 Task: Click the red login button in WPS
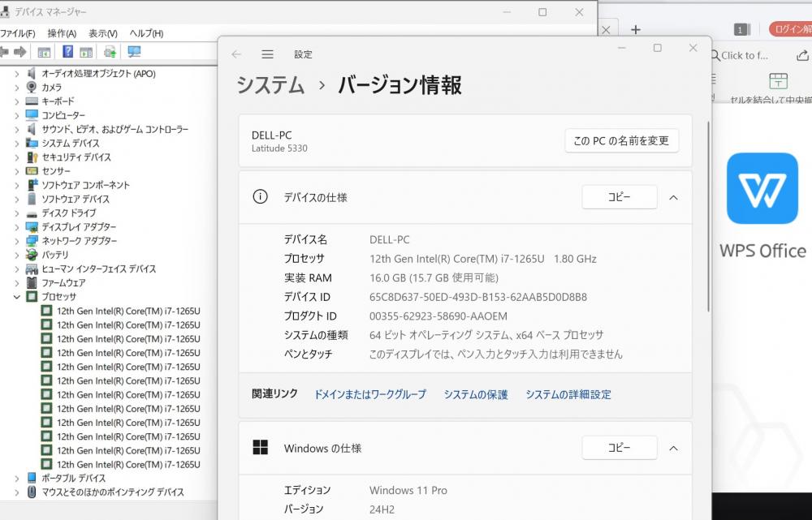(790, 29)
